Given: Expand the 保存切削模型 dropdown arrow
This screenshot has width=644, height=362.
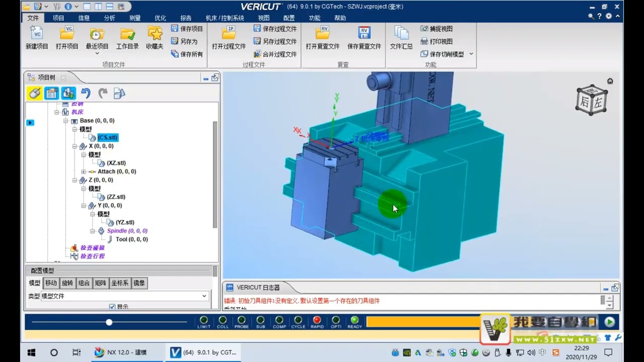Looking at the screenshot, I should coord(471,54).
